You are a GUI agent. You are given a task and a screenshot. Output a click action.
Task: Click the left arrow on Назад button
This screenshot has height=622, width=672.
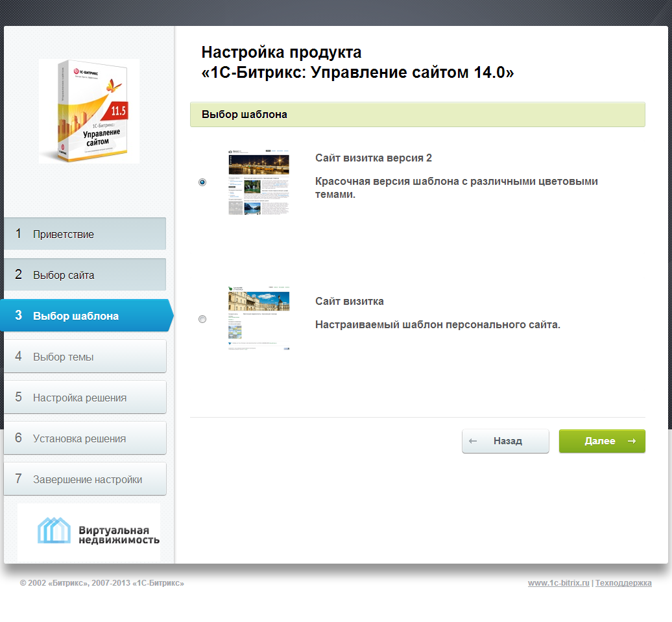click(473, 441)
